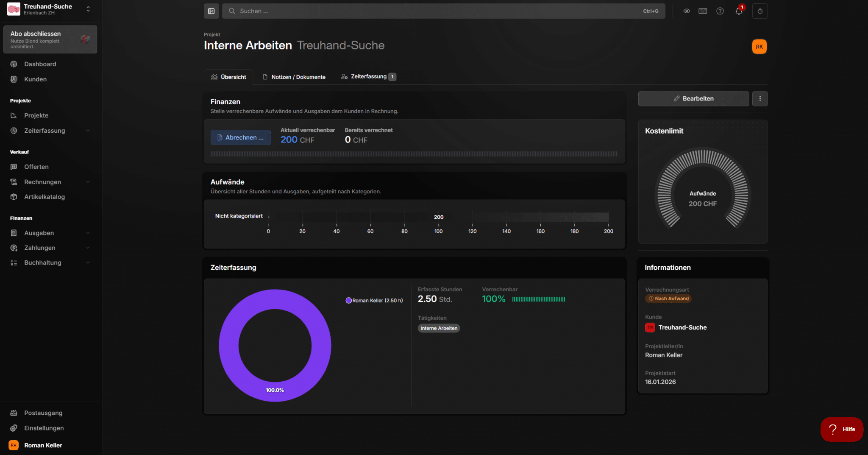The width and height of the screenshot is (868, 455).
Task: Click the RK user avatar badge
Action: [x=759, y=47]
